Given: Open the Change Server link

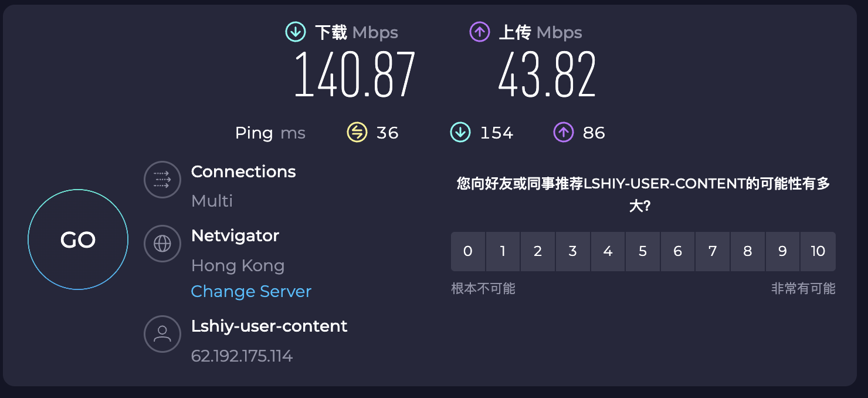Looking at the screenshot, I should (x=251, y=292).
